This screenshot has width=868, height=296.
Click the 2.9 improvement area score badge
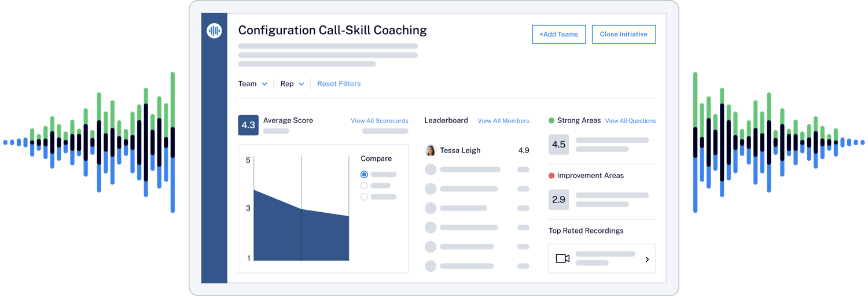click(x=558, y=199)
